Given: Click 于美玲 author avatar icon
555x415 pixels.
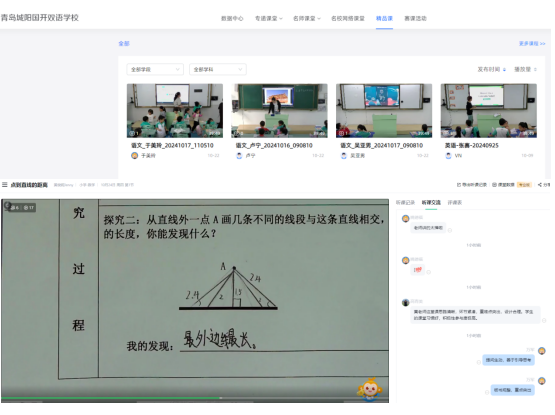Looking at the screenshot, I should tap(135, 155).
